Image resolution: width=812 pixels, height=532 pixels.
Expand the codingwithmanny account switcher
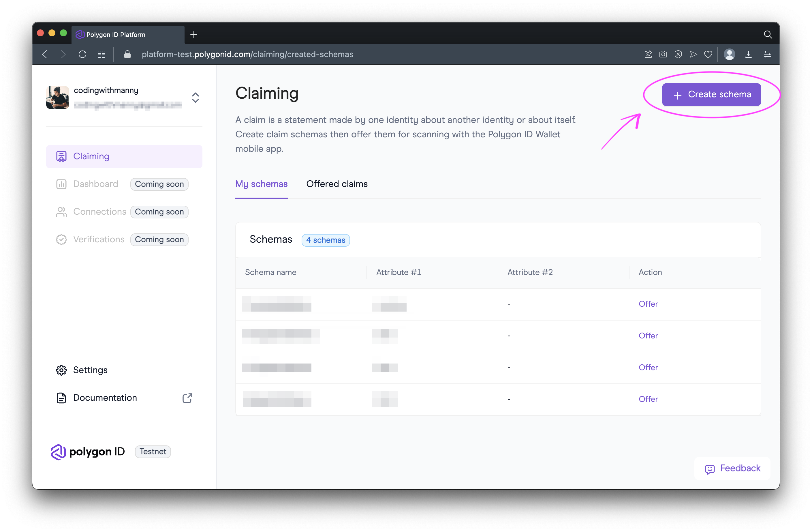(195, 98)
